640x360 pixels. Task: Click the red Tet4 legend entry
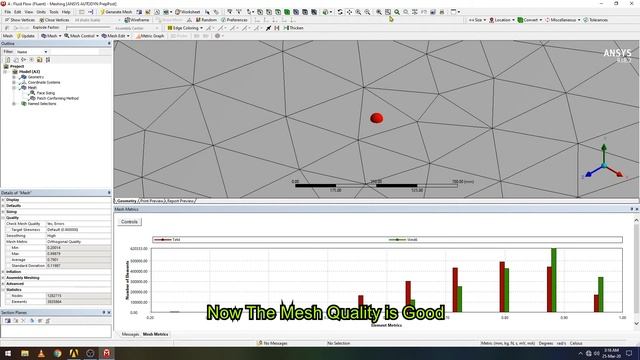pyautogui.click(x=167, y=240)
